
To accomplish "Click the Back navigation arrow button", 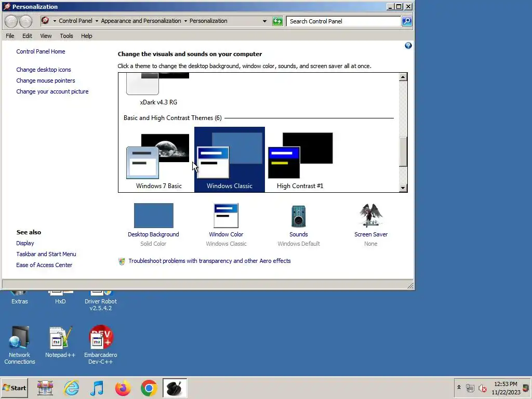I will (x=11, y=21).
